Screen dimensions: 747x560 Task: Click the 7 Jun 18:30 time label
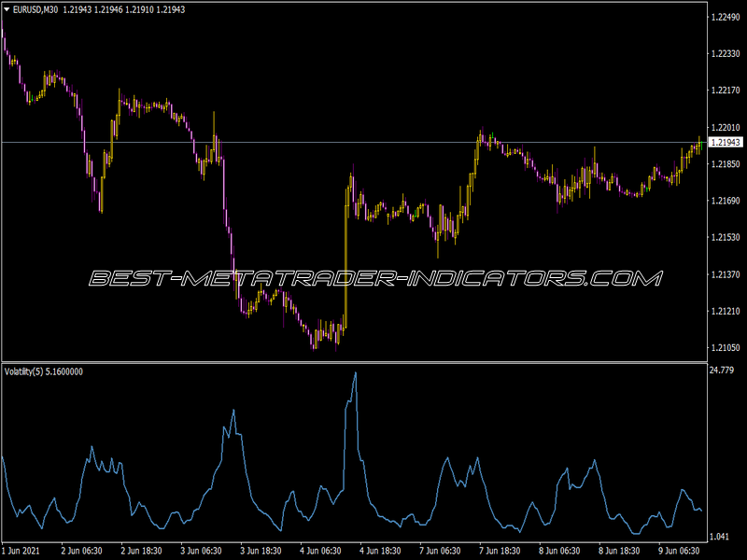click(x=500, y=551)
